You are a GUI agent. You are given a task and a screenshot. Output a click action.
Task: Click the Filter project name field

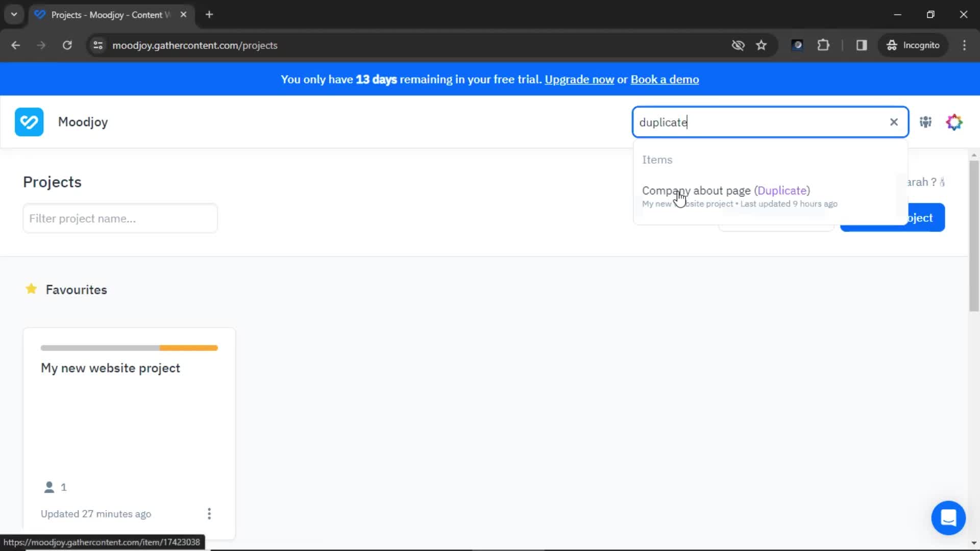coord(120,218)
